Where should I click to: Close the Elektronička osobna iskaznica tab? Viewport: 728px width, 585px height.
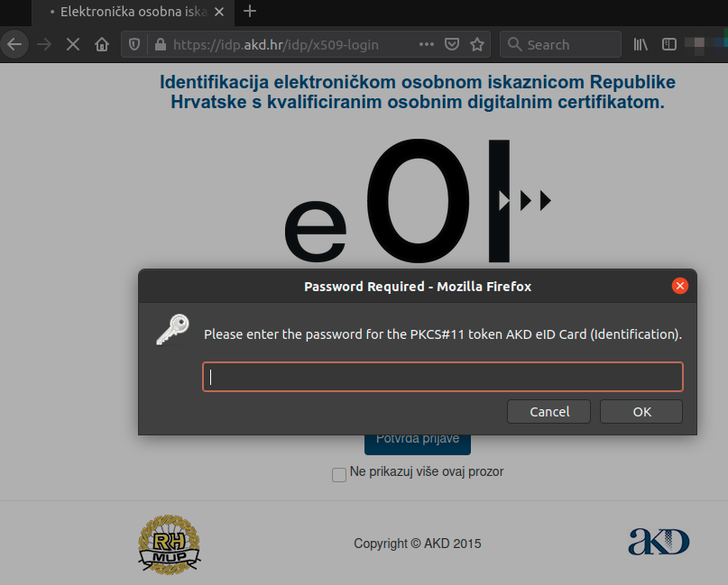[219, 12]
